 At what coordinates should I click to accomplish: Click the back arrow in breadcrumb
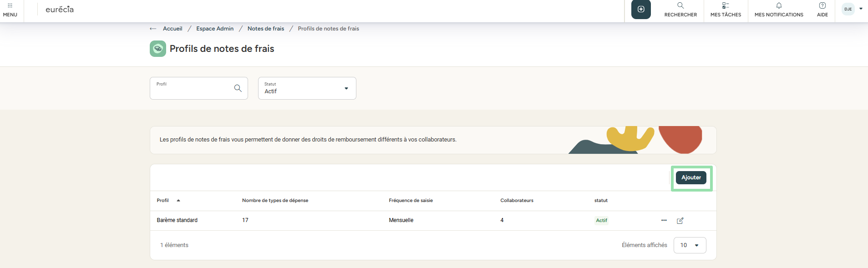pyautogui.click(x=153, y=29)
